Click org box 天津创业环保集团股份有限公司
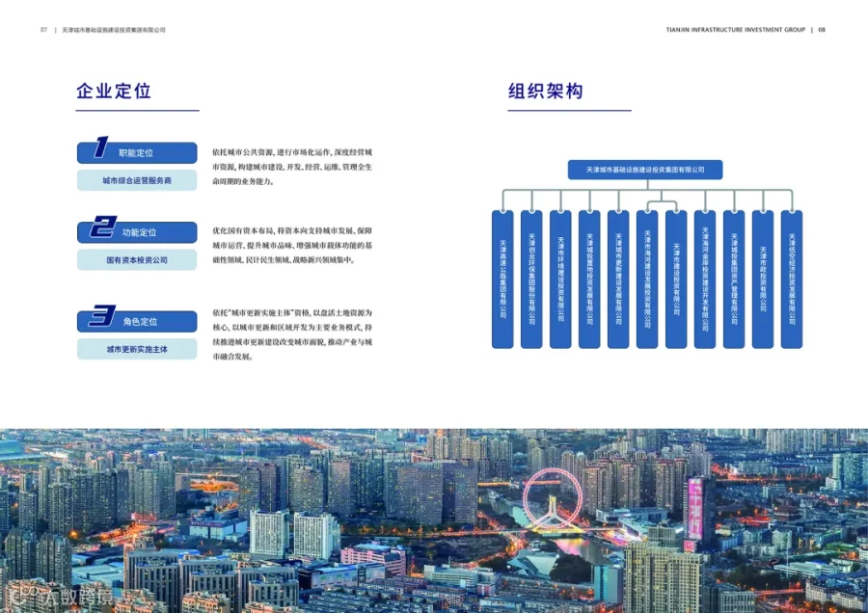Viewport: 868px width, 613px height. tap(531, 280)
